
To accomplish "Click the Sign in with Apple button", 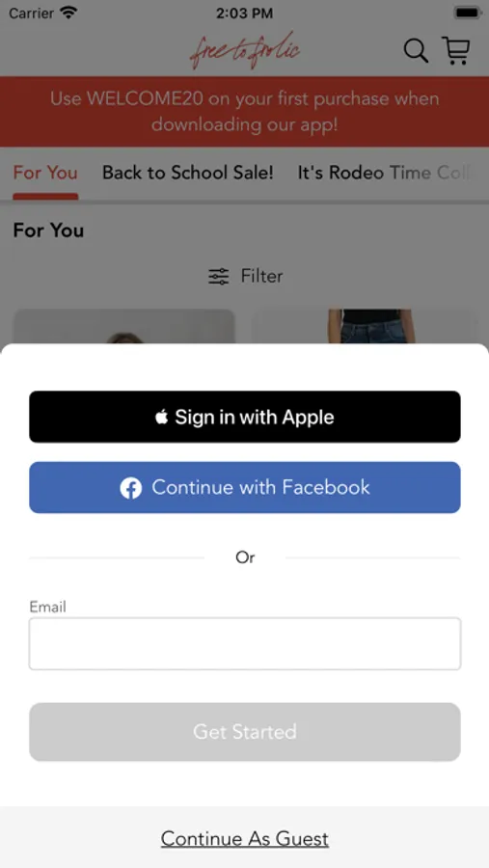I will (x=245, y=417).
